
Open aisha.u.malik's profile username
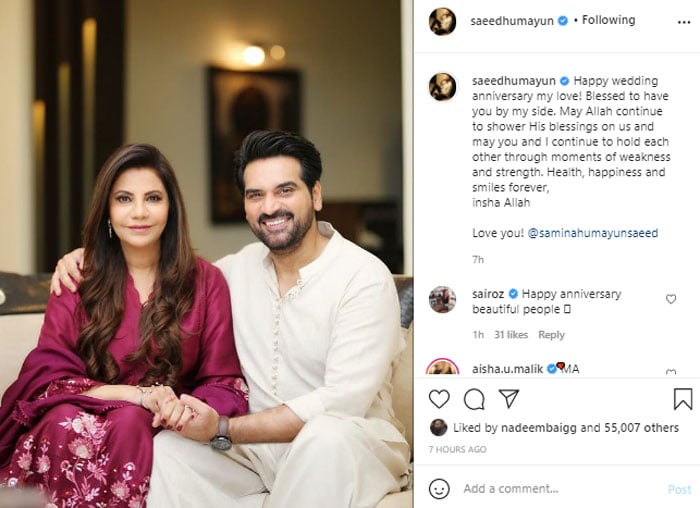point(507,369)
